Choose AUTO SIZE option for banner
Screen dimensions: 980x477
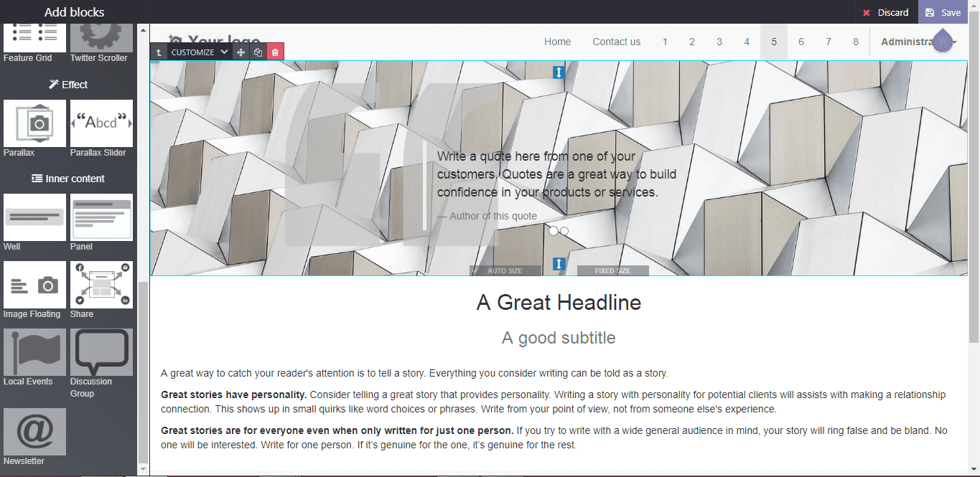(x=505, y=270)
